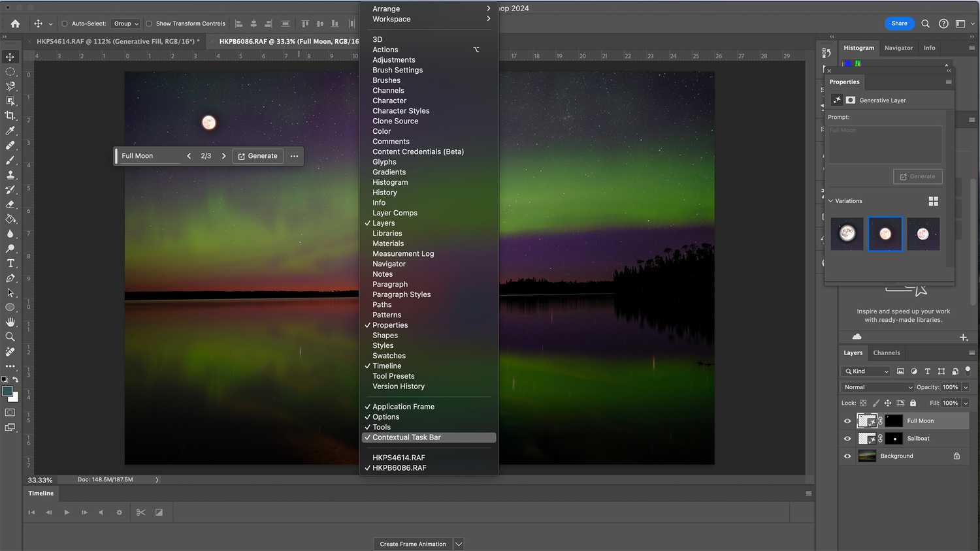Expand the Opacity dropdown arrow

click(x=966, y=386)
